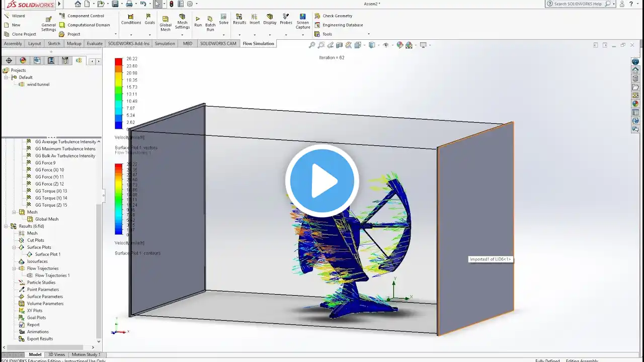Switch to the Motion Study 1 tab
The image size is (644, 362).
[86, 354]
